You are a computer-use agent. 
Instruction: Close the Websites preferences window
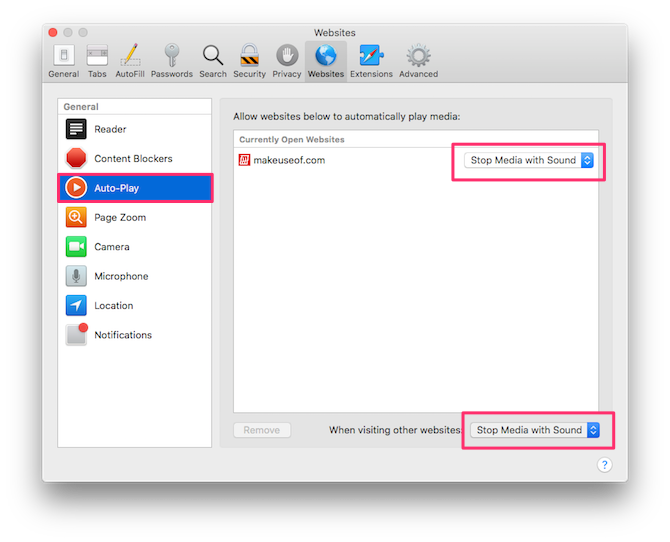[53, 32]
